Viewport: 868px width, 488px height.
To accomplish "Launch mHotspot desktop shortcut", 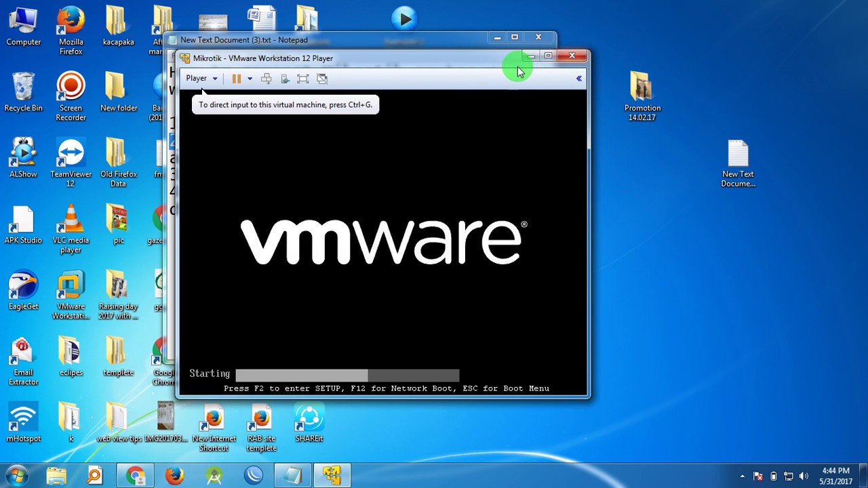I will 23,423.
